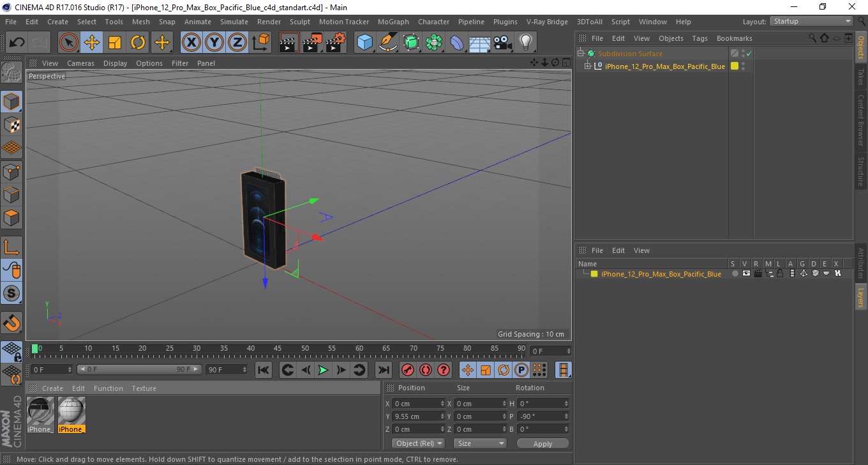Open the MoGraph menu
This screenshot has width=868, height=465.
point(393,22)
